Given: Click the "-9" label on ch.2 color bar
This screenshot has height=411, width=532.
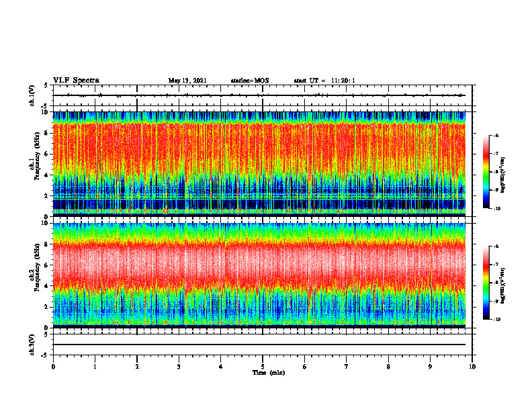Looking at the screenshot, I should point(496,301).
